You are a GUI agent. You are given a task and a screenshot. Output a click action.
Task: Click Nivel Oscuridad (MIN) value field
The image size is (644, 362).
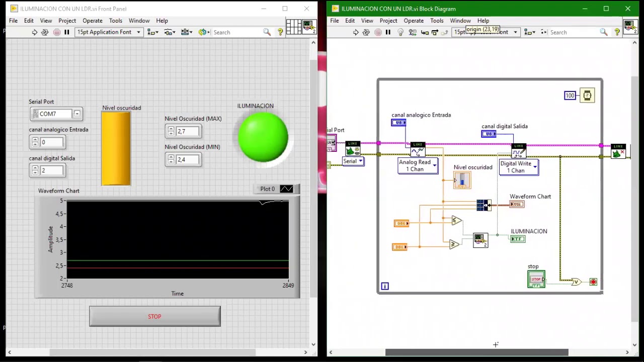click(x=188, y=159)
